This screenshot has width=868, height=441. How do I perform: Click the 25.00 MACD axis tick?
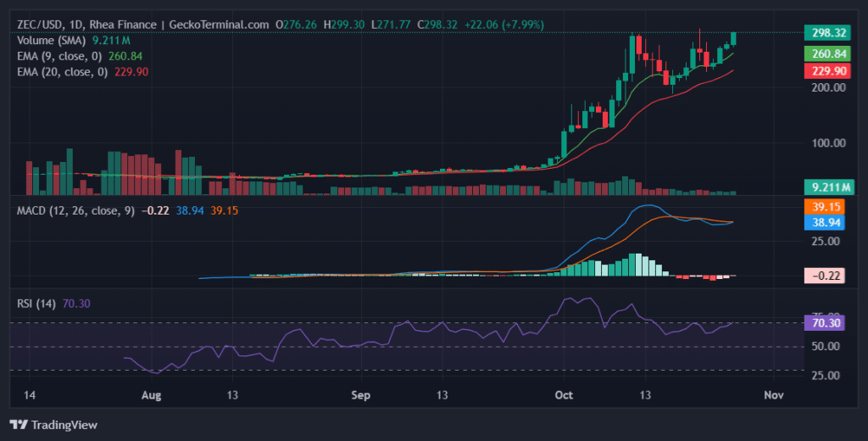tap(826, 241)
